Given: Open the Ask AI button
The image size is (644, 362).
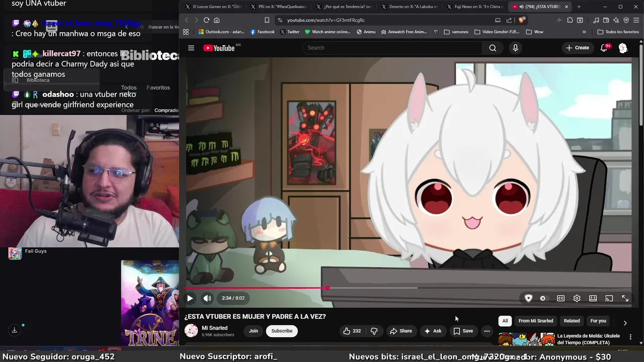Looking at the screenshot, I should tap(433, 331).
